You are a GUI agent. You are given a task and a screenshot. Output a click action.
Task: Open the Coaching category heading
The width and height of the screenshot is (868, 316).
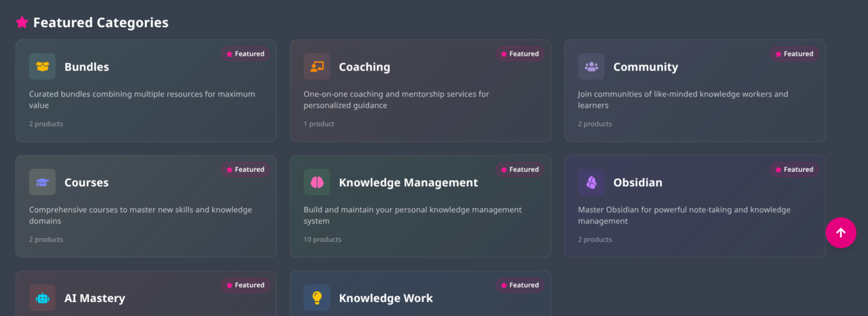click(364, 67)
